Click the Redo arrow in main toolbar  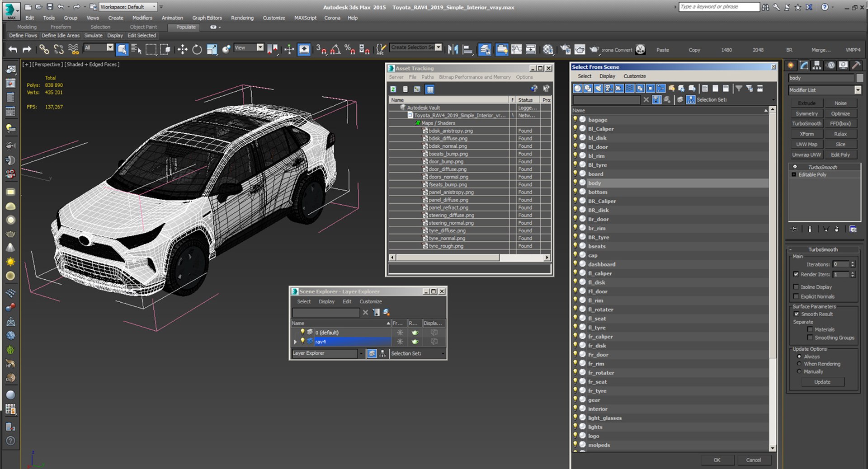tap(27, 49)
